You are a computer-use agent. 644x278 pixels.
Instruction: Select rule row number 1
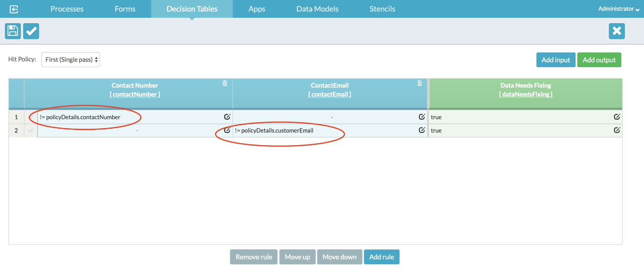[x=16, y=117]
